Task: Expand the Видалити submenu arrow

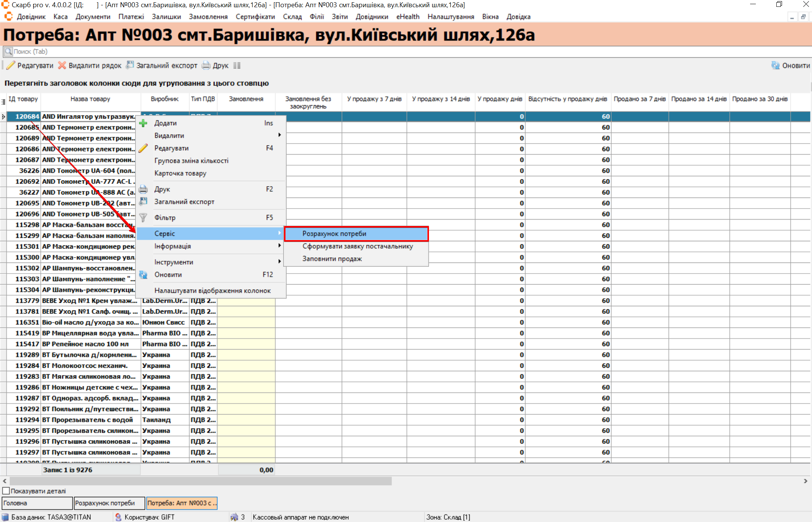Action: point(279,135)
